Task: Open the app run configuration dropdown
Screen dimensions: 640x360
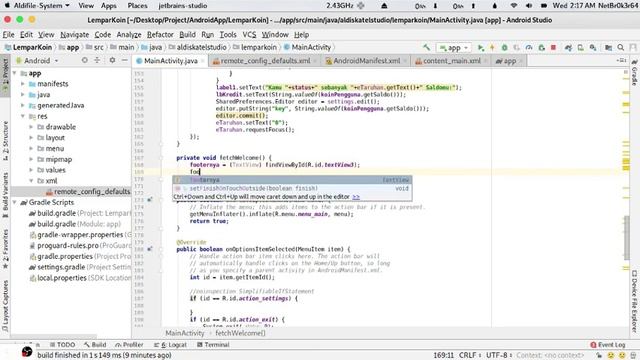Action: pyautogui.click(x=453, y=48)
